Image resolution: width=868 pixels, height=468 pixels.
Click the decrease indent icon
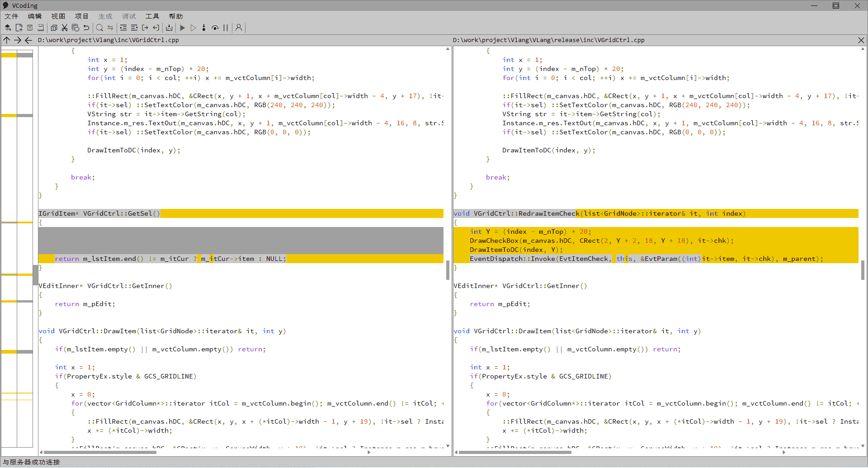tap(134, 28)
